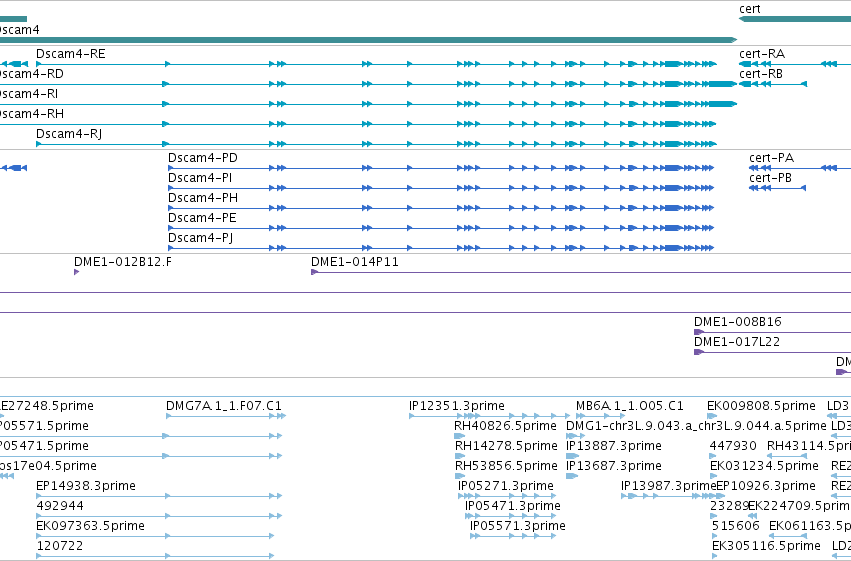Image resolution: width=851 pixels, height=561 pixels.
Task: Select the Dscam4-PJ protein label
Action: tap(201, 238)
